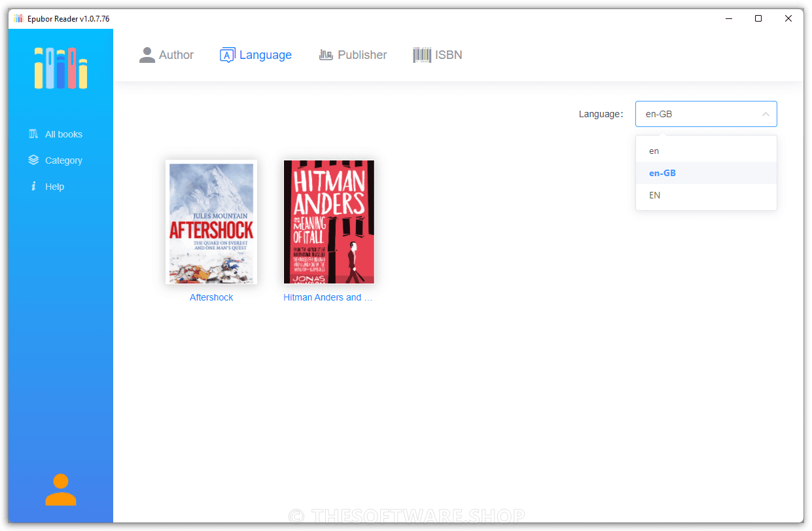Click the 'Hitman Anders and ...' title link
The height and width of the screenshot is (531, 812).
(x=328, y=297)
